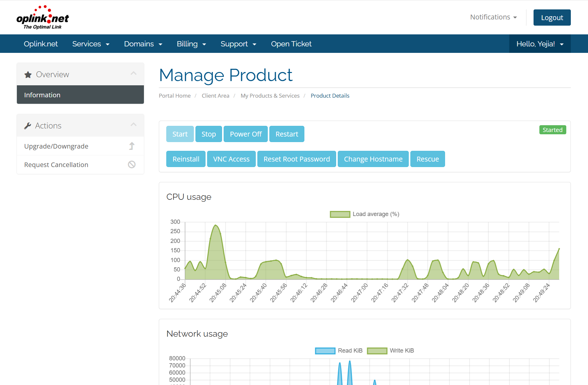Collapse the Overview panel chevron
This screenshot has width=588, height=385.
pyautogui.click(x=134, y=73)
